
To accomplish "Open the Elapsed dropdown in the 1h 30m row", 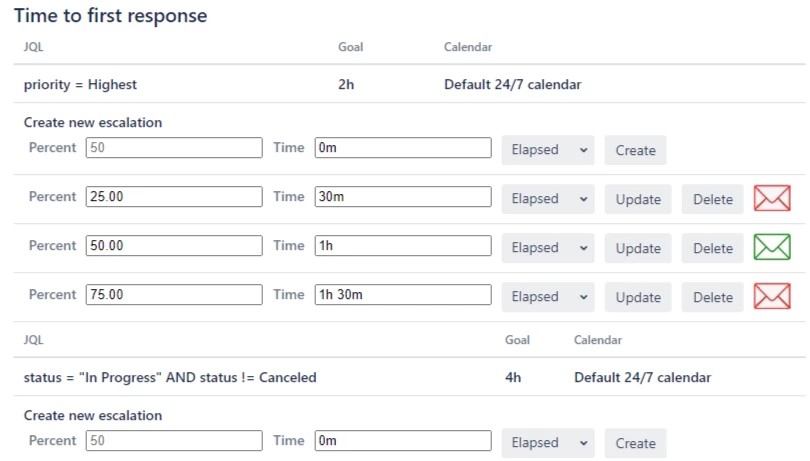I will click(548, 297).
